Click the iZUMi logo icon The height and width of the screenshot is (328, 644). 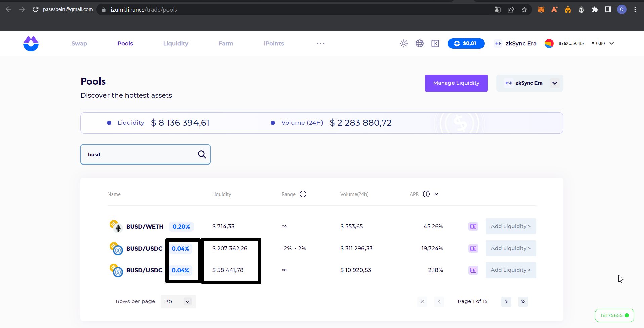(31, 43)
